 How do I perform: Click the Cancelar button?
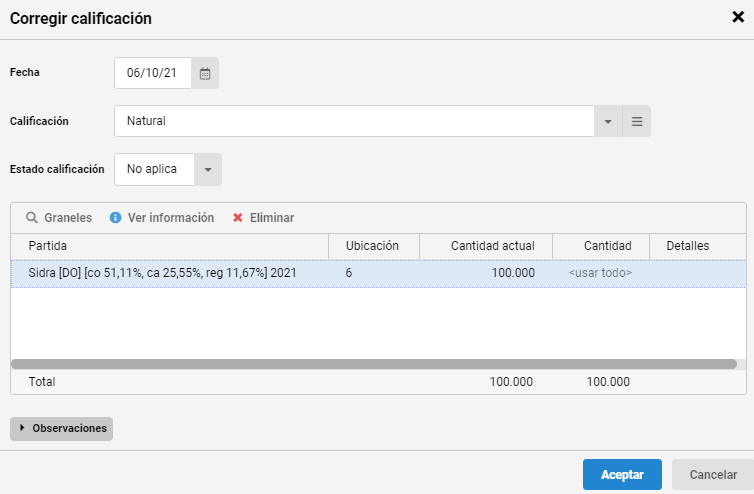coord(713,475)
